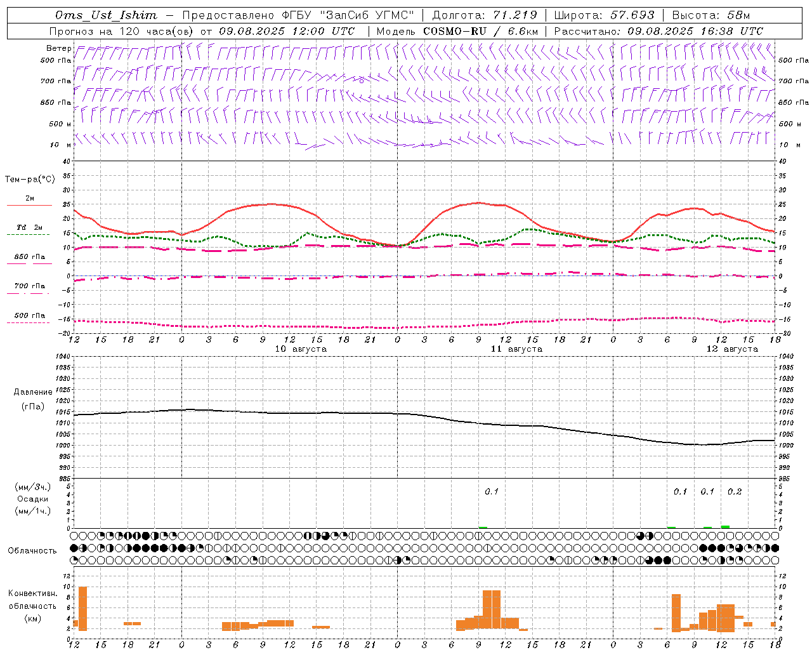The image size is (812, 650).
Task: Click the 11 августа date label
Action: (x=516, y=349)
